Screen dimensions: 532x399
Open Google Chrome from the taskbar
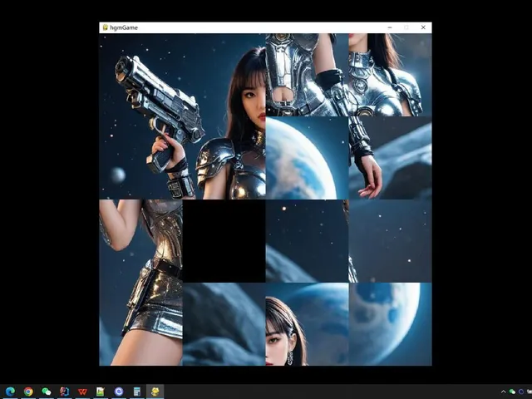(28, 392)
